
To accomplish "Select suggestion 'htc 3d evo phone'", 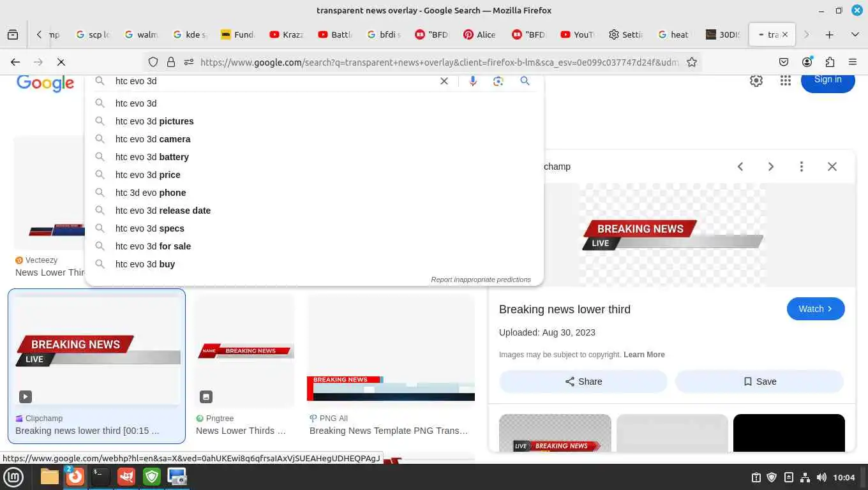I will coord(314,193).
